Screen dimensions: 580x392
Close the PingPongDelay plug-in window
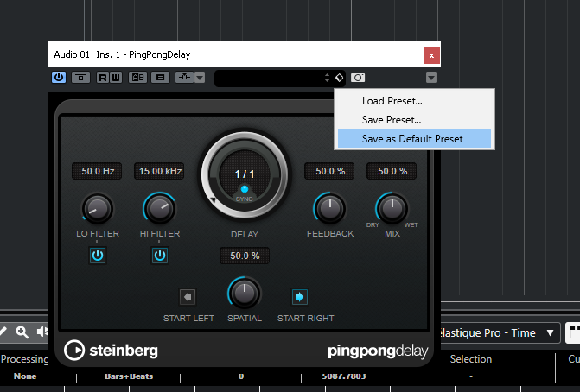click(431, 55)
